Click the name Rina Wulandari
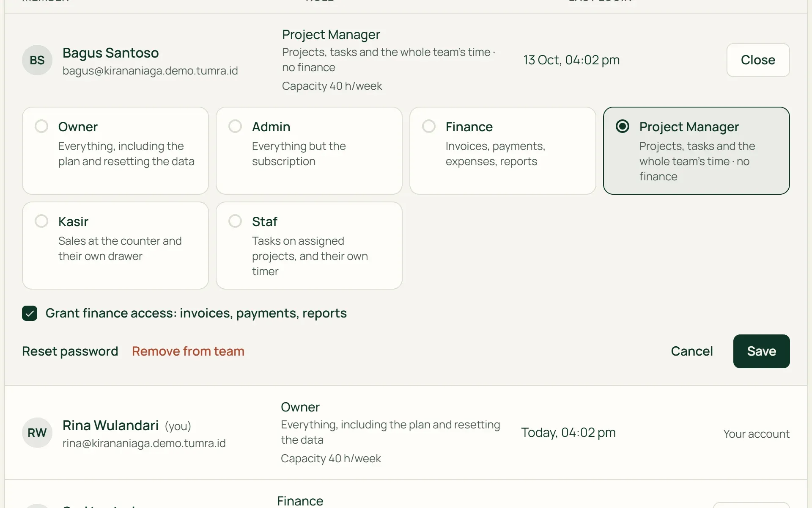The image size is (812, 508). pyautogui.click(x=111, y=425)
